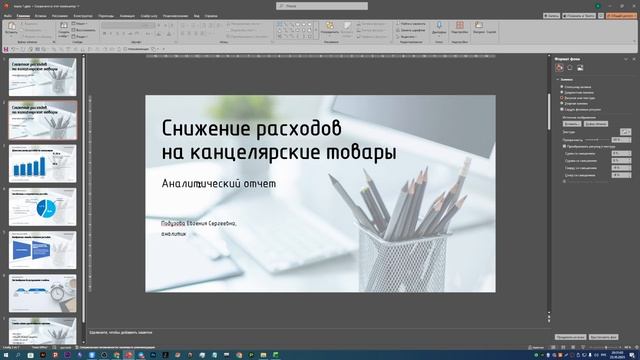Click the Replace (Заменить) command
Viewport: 640px width, 360px height.
(411, 30)
